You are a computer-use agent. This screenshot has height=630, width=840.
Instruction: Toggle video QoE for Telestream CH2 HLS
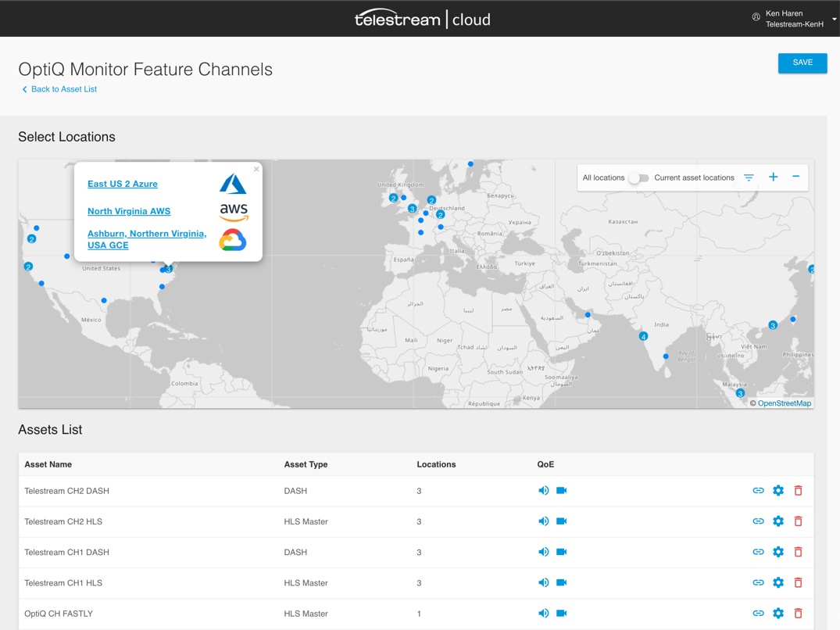561,521
